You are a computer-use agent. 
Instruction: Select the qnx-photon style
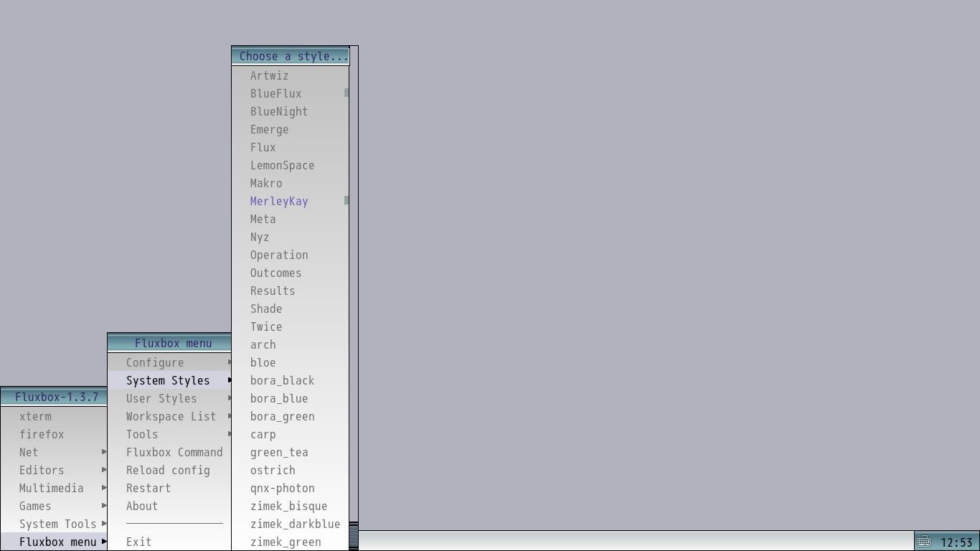point(291,488)
